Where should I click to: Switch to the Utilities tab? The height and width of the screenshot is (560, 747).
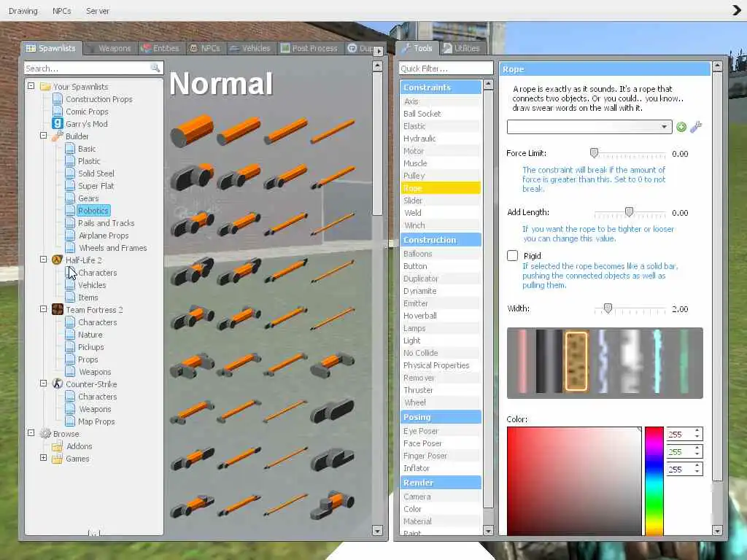(461, 48)
